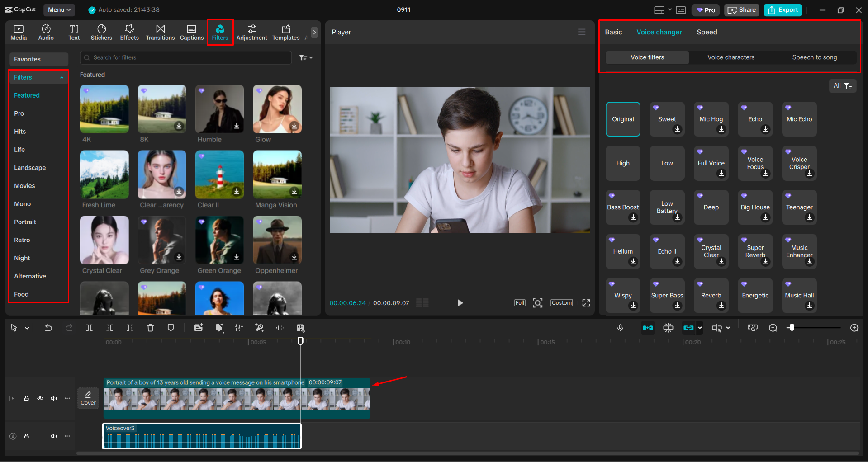Mute the video track speaker icon
Image resolution: width=868 pixels, height=462 pixels.
pos(54,398)
